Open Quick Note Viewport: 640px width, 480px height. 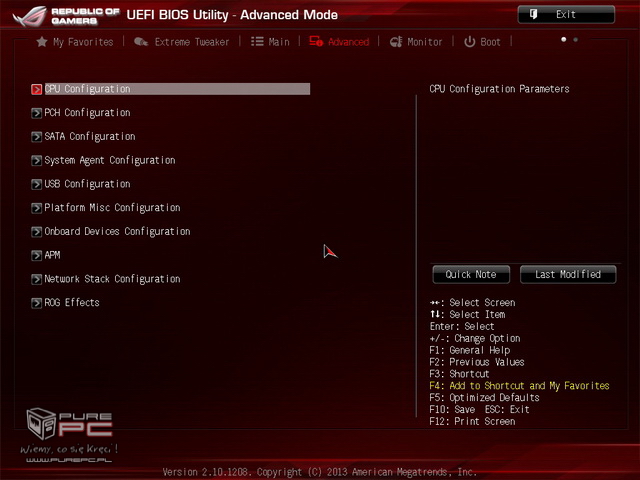[x=471, y=274]
